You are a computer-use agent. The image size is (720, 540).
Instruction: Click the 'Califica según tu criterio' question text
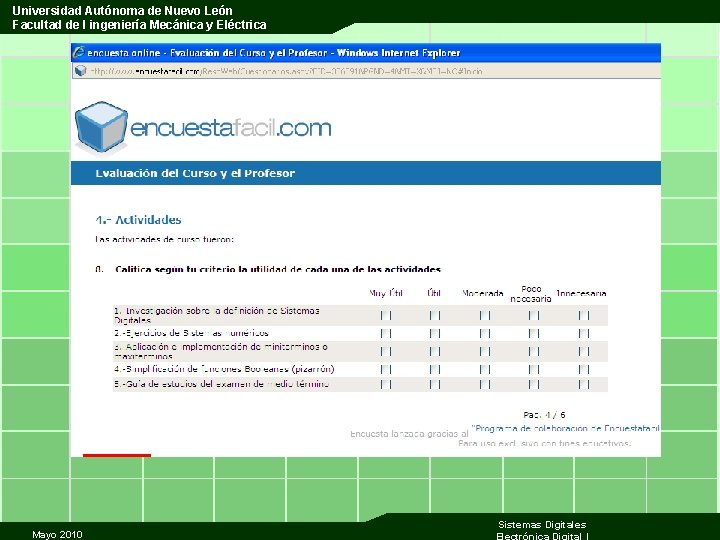278,269
